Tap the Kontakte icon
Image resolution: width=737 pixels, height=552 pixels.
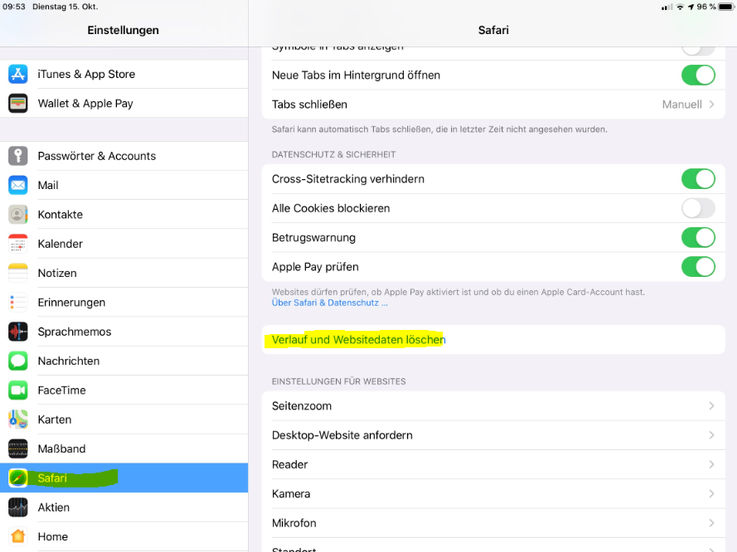18,214
